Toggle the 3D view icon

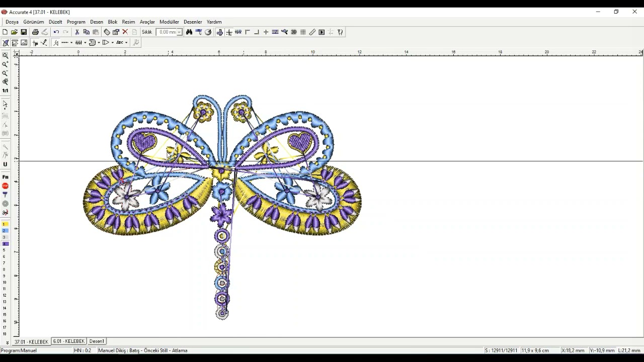(294, 32)
